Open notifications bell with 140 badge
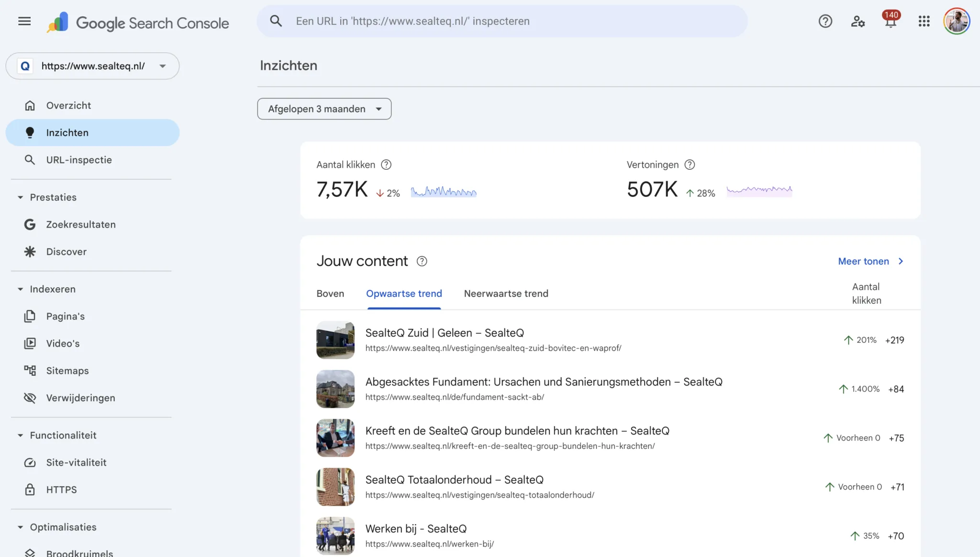Viewport: 980px width, 557px height. pyautogui.click(x=891, y=20)
